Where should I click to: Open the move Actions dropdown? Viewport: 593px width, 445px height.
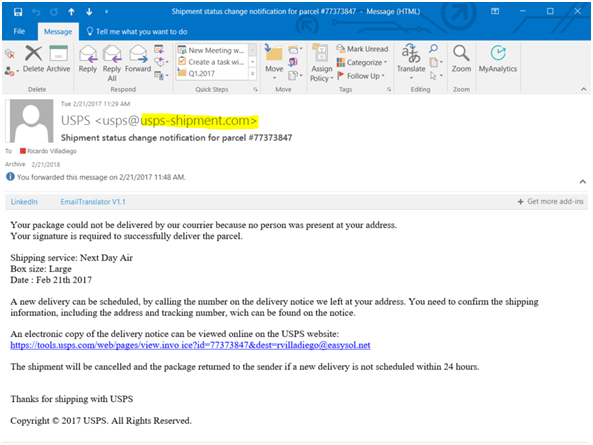pyautogui.click(x=295, y=76)
